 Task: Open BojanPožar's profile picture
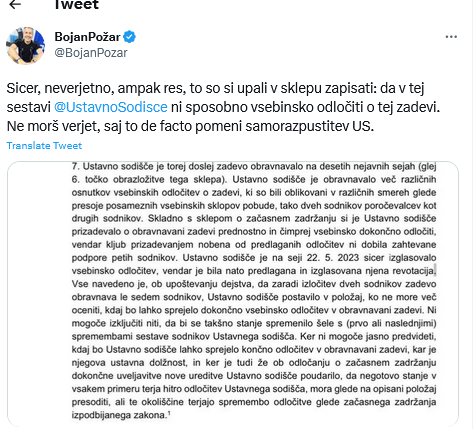tap(25, 46)
